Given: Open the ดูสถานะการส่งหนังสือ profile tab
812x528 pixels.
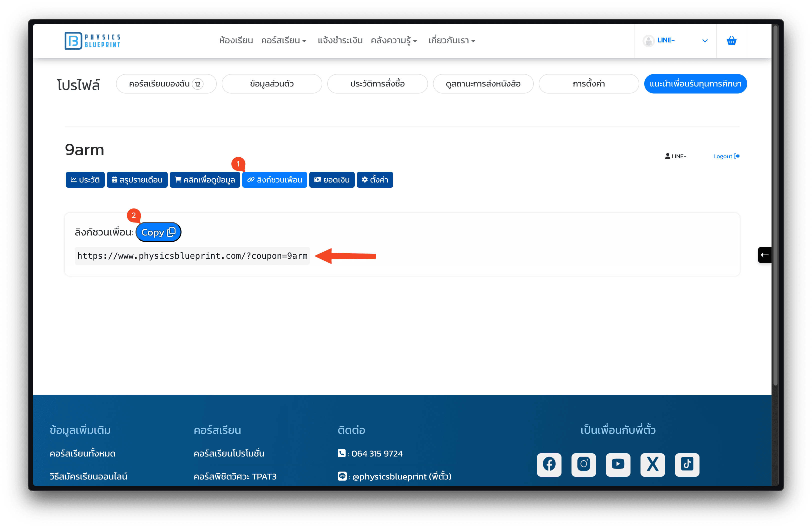Looking at the screenshot, I should [483, 83].
